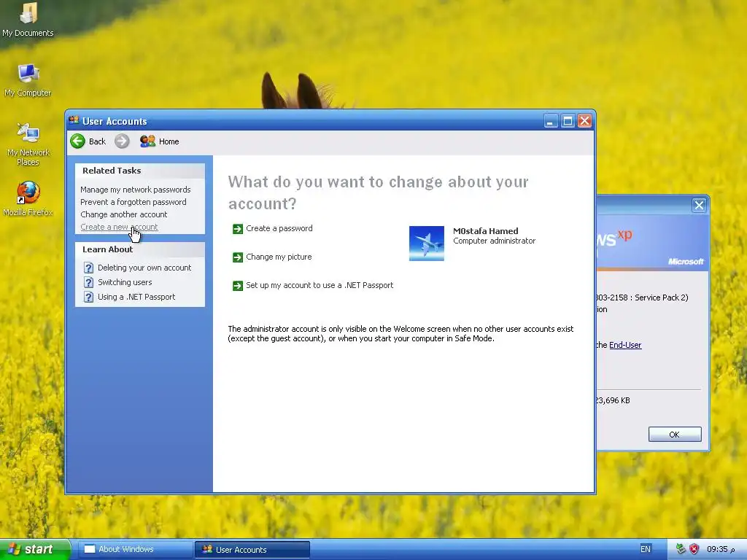The image size is (747, 560).
Task: Open the Start menu
Action: tap(35, 549)
